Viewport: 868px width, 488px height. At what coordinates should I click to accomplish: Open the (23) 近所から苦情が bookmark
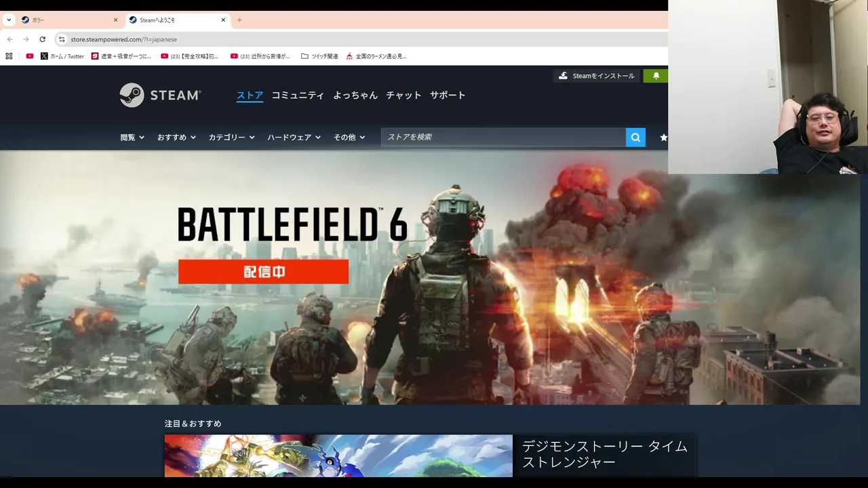coord(260,56)
